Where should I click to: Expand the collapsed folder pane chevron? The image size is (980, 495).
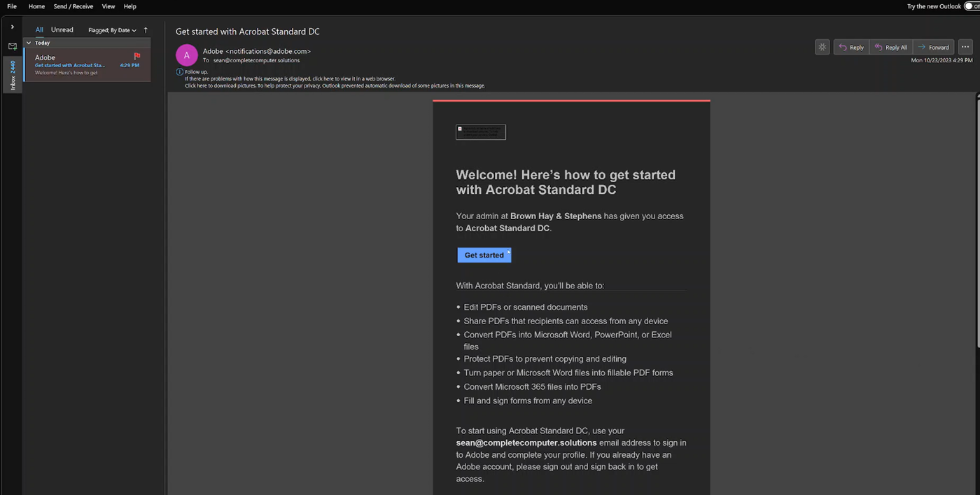13,27
